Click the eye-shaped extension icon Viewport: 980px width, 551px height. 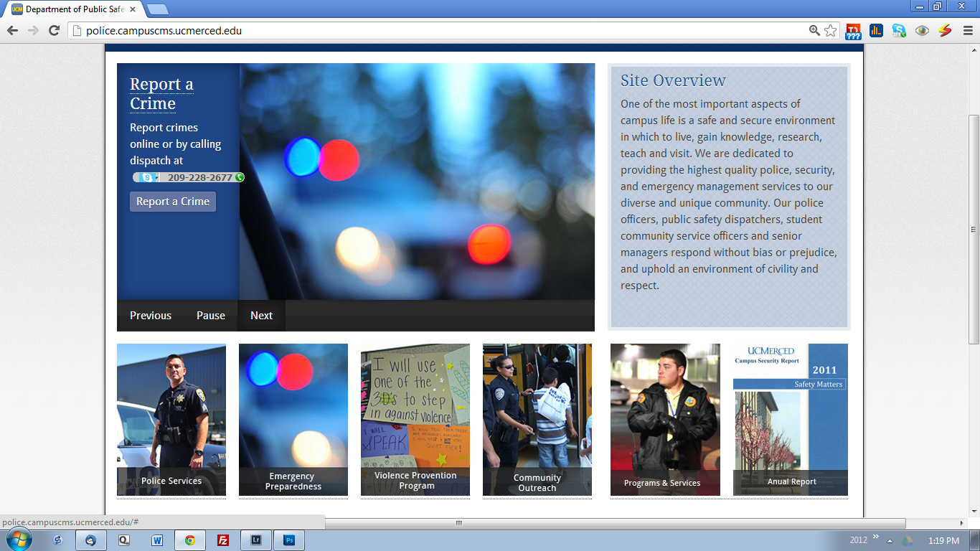click(x=922, y=30)
